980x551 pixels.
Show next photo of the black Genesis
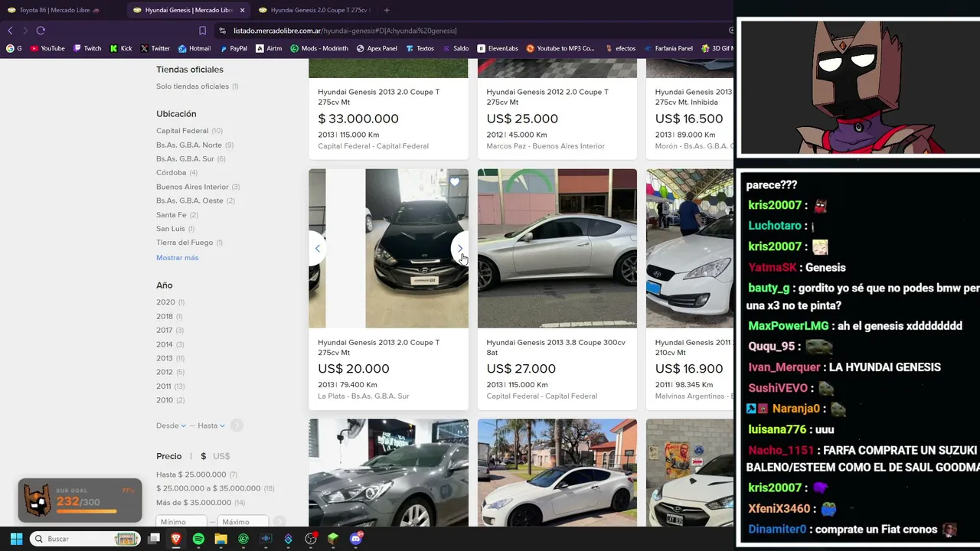click(x=459, y=249)
